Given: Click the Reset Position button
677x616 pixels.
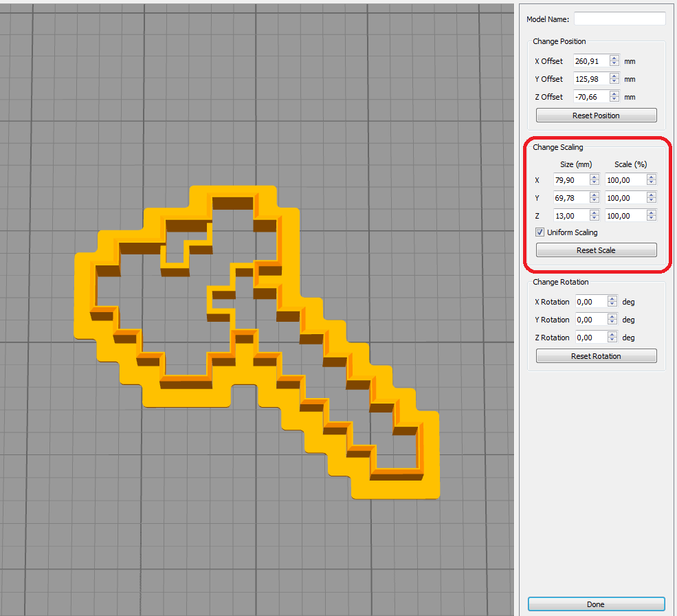Looking at the screenshot, I should click(x=596, y=115).
